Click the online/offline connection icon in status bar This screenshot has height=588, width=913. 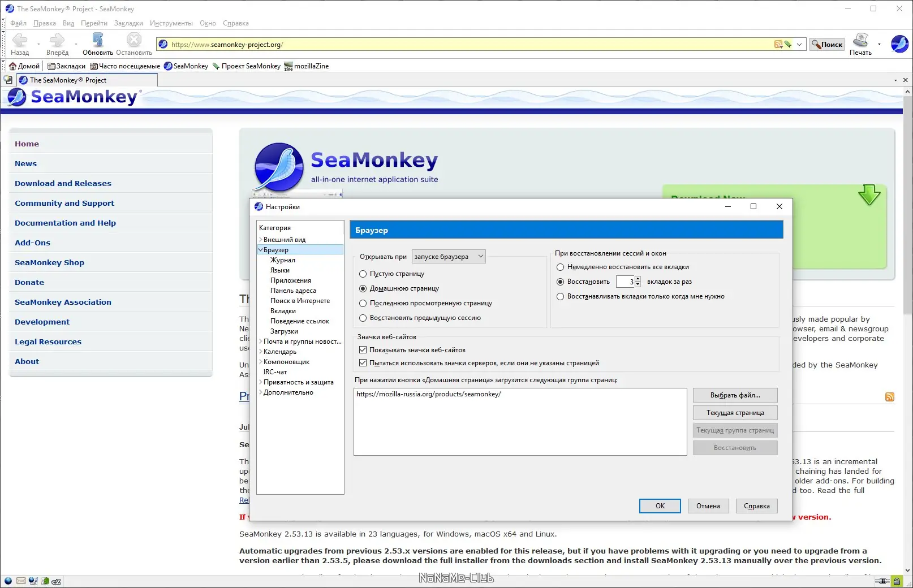(882, 581)
